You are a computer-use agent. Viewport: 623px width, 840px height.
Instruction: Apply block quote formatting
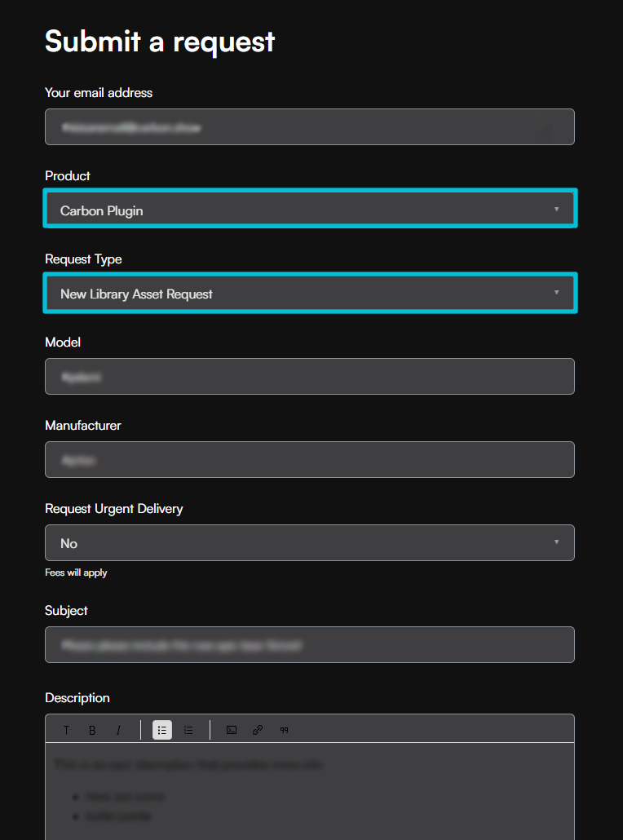pos(284,730)
